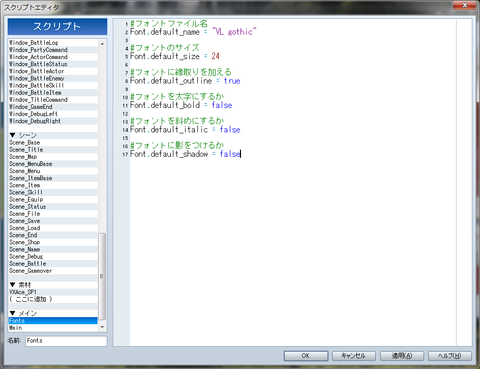Click the 名前 name input field
Viewport: 480px width, 369px height.
[x=66, y=341]
